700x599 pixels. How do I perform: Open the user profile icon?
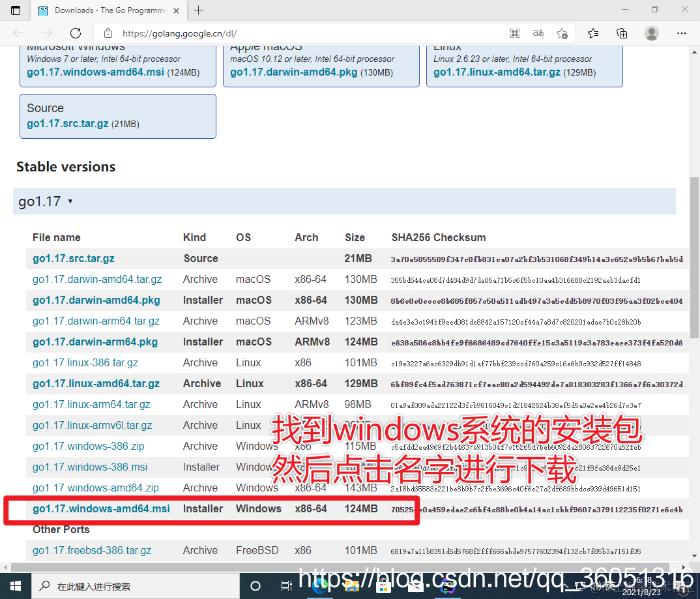652,33
